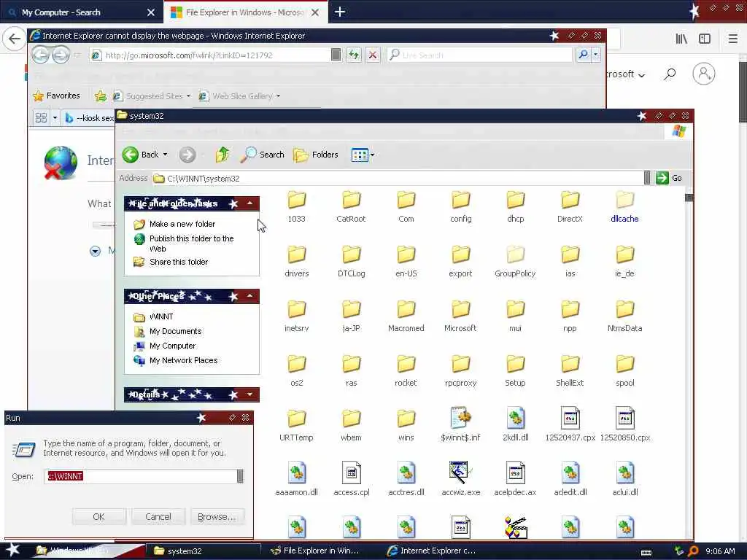Image resolution: width=747 pixels, height=560 pixels.
Task: Open WINNT in Other Places
Action: 161,316
